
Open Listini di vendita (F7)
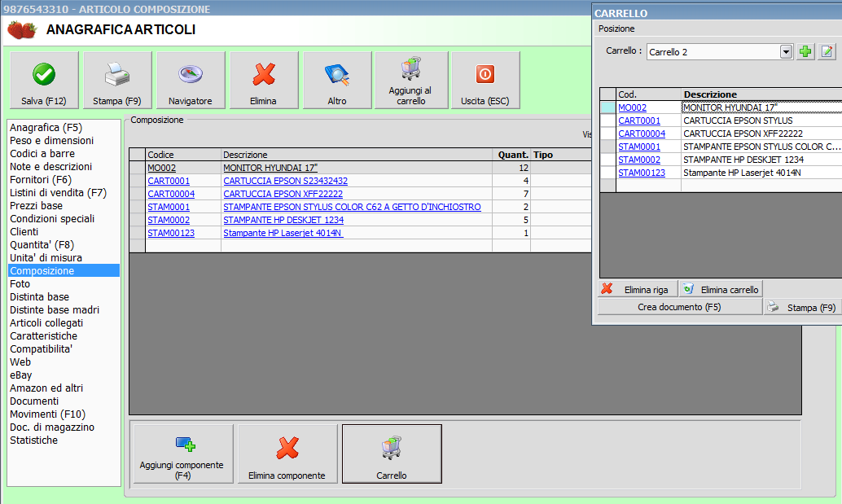click(58, 193)
